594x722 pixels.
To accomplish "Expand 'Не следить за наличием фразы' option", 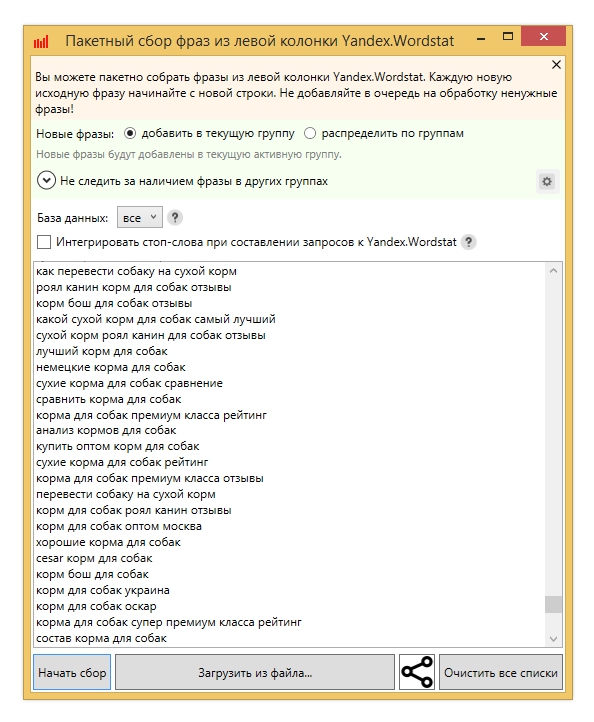I will pyautogui.click(x=46, y=181).
